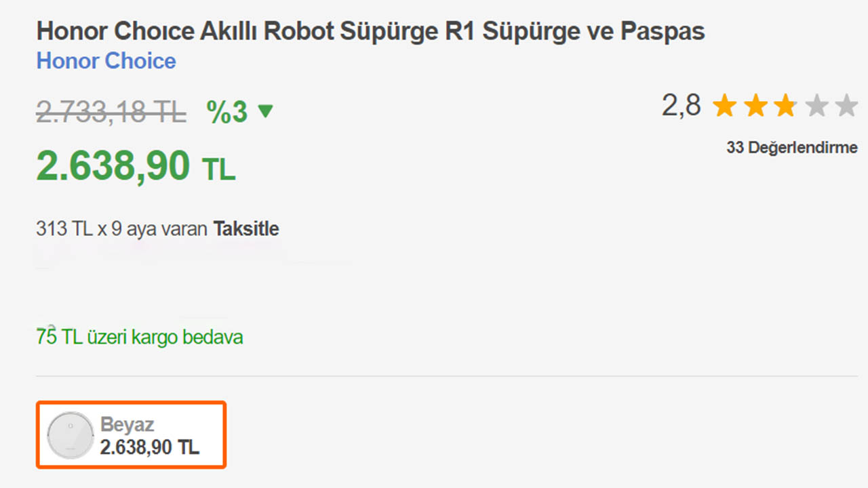Click the green discount down arrow
868x488 pixels.
tap(265, 111)
